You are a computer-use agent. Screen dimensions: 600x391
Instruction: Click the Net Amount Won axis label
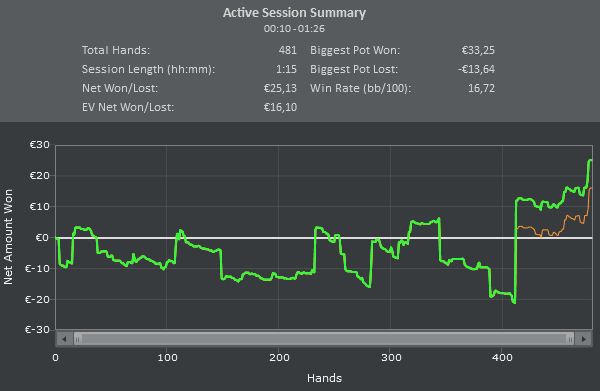[8, 237]
